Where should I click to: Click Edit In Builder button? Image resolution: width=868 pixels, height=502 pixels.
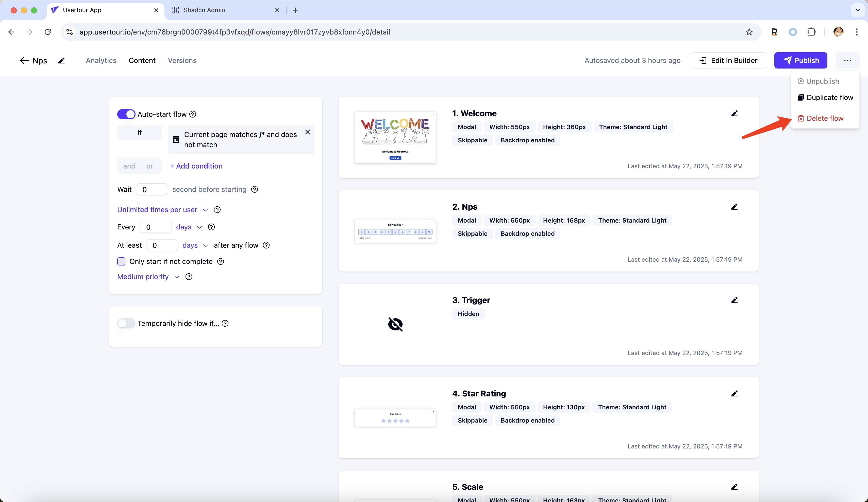(x=728, y=60)
